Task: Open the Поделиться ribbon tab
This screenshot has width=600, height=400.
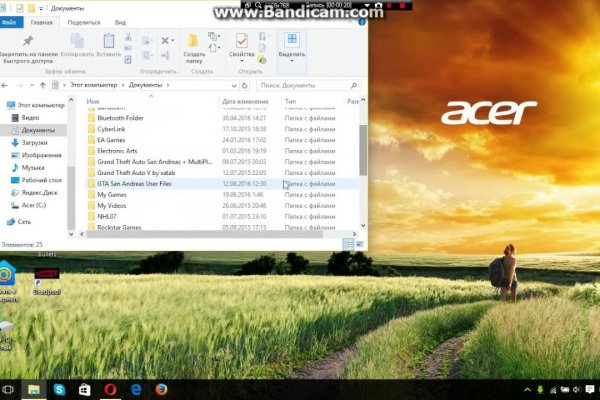Action: 83,21
